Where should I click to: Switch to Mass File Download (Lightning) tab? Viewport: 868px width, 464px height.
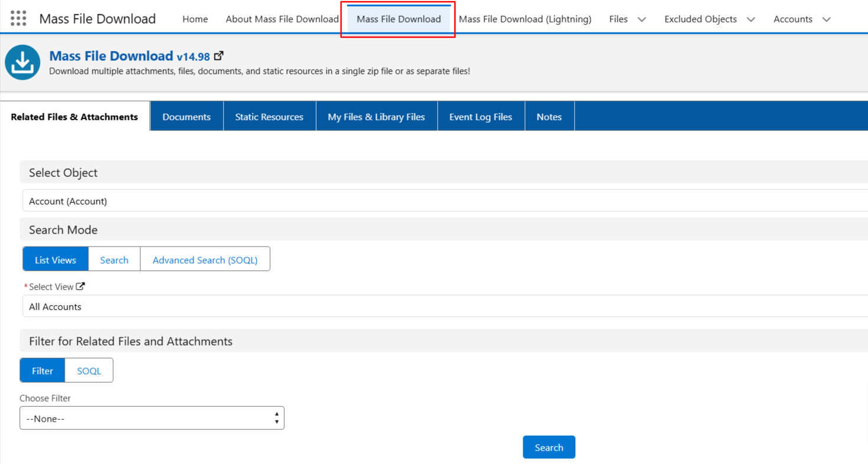coord(525,19)
